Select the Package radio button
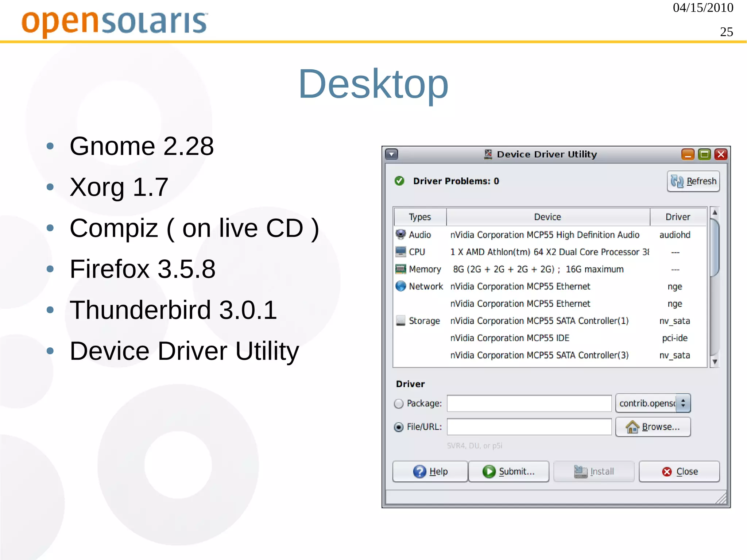The height and width of the screenshot is (560, 747). coord(399,403)
